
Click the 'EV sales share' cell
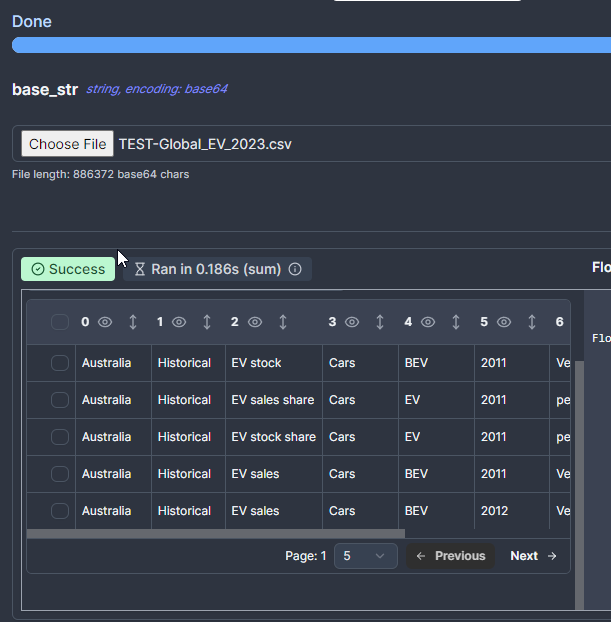pos(274,400)
